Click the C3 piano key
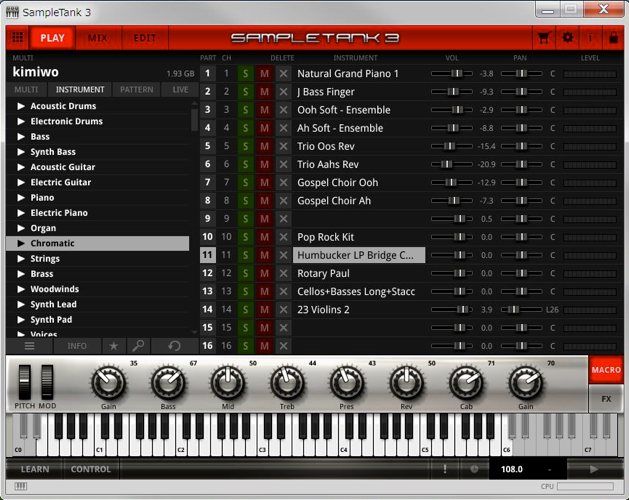This screenshot has width=629, height=500. click(x=263, y=449)
